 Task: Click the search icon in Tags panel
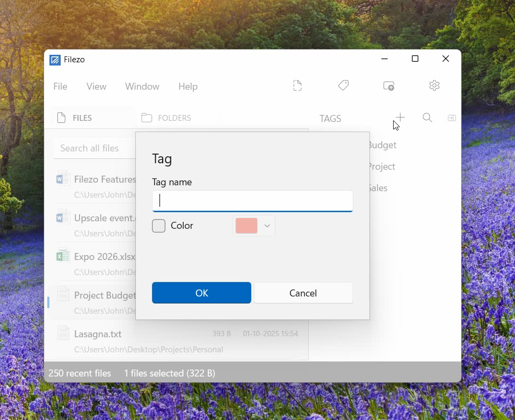[x=427, y=118]
